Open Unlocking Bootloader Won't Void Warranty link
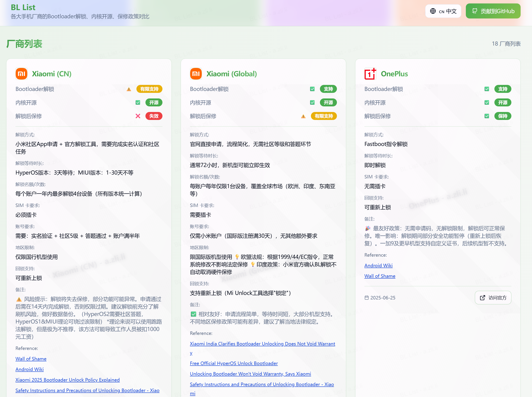The width and height of the screenshot is (532, 397). click(x=251, y=374)
